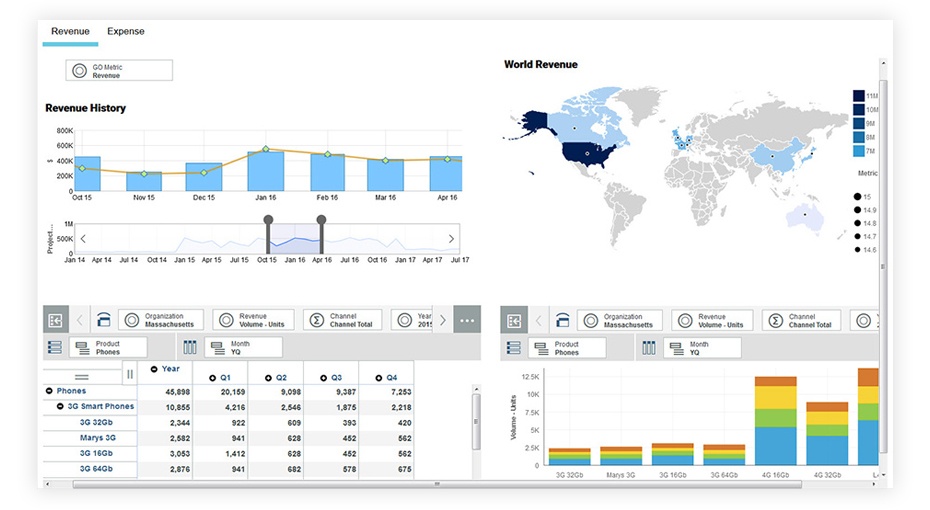
Task: Switch to the Expense tab
Action: [x=126, y=32]
